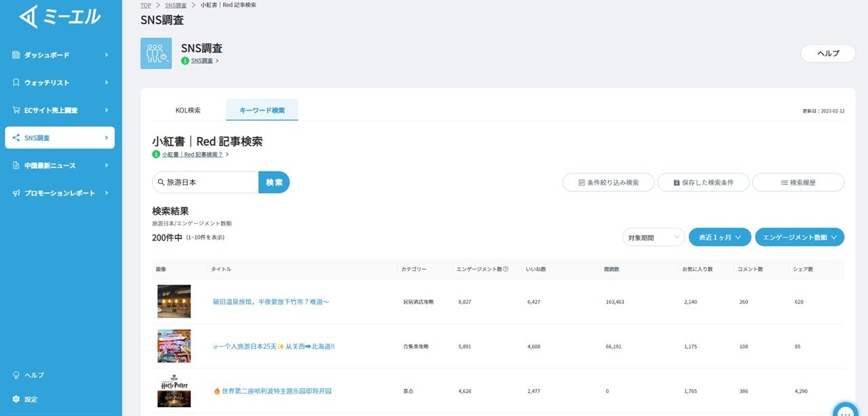Click the SNS調査 share icon
This screenshot has width=868, height=416.
tap(15, 138)
